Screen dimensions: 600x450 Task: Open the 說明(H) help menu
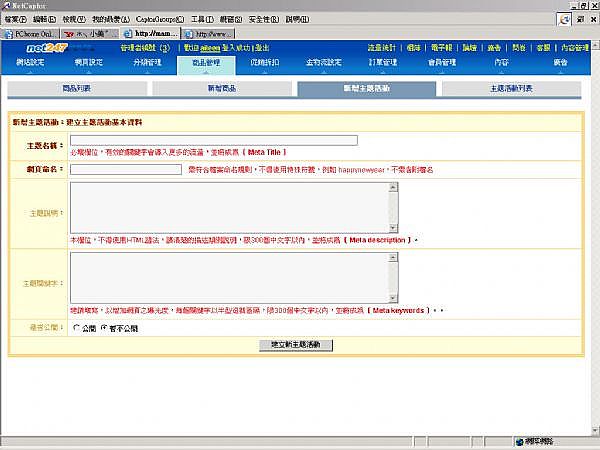(x=297, y=19)
